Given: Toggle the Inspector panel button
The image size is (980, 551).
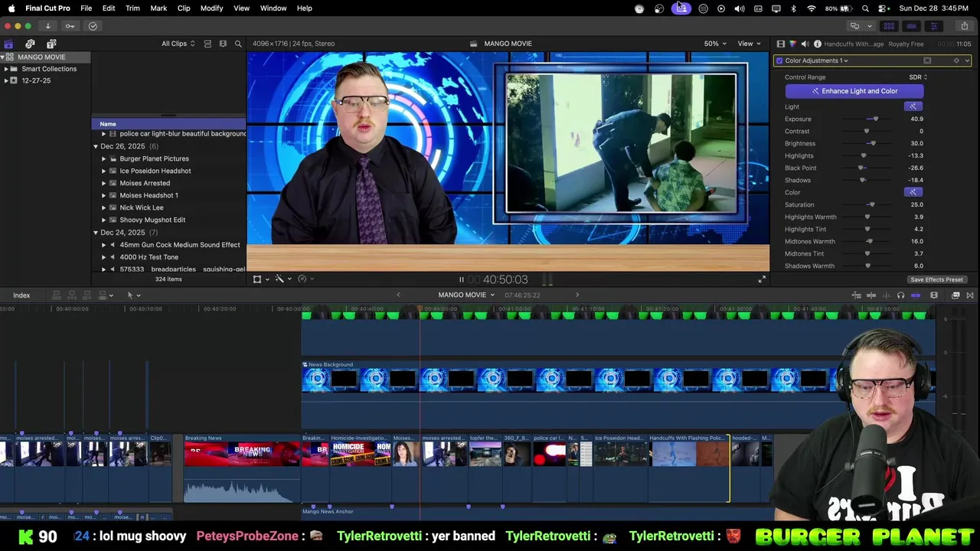Looking at the screenshot, I should 933,26.
